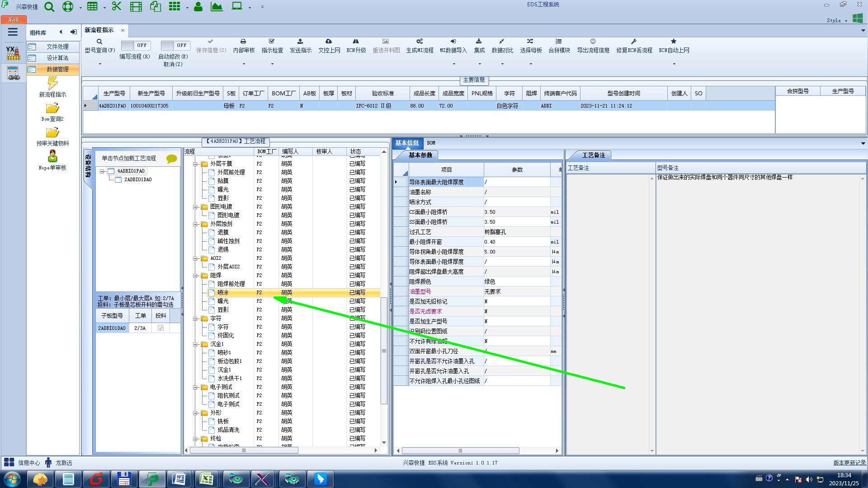868x488 pixels.
Task: Click MI数据导入 toolbar button
Action: tap(453, 46)
